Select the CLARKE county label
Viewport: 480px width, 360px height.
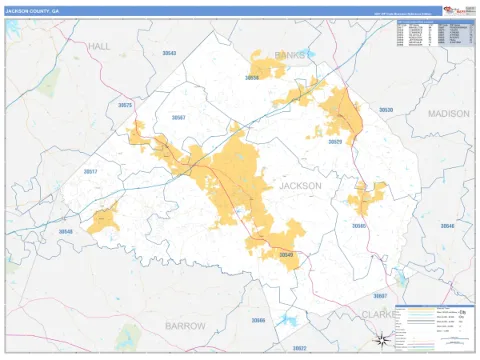379,314
